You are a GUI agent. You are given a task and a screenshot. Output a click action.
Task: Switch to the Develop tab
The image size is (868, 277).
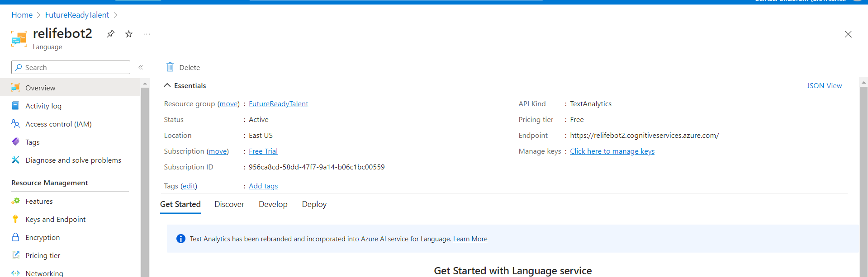click(273, 204)
